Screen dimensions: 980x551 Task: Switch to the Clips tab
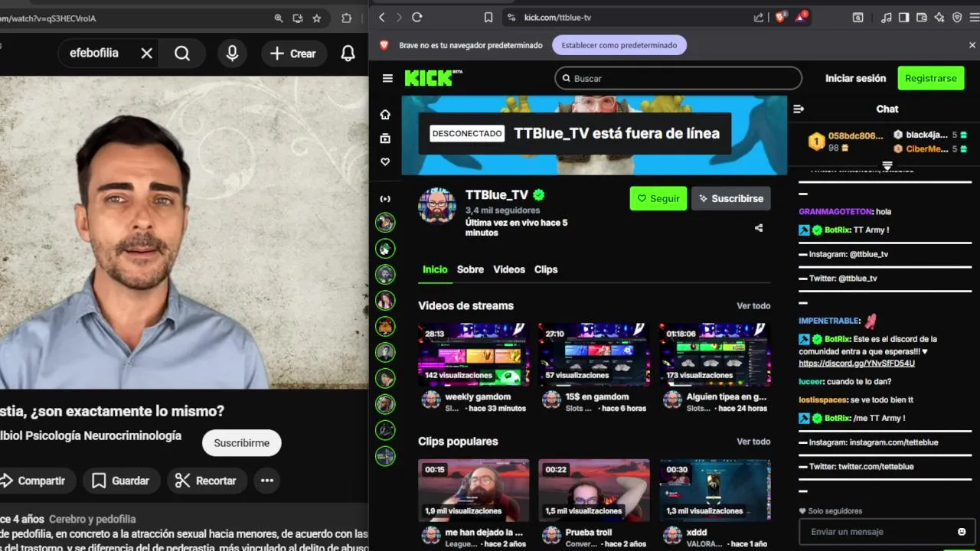(x=546, y=269)
